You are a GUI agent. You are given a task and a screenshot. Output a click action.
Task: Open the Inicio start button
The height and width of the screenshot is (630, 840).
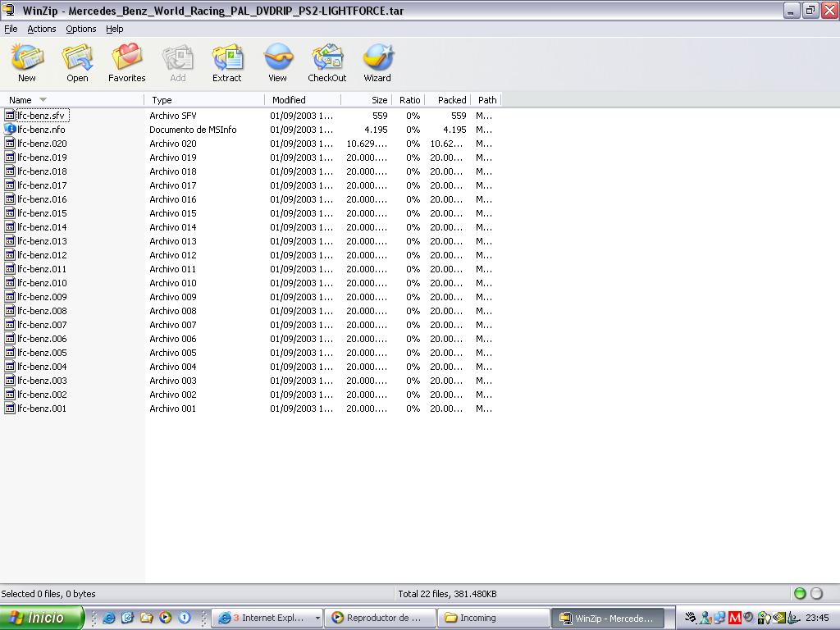click(42, 618)
